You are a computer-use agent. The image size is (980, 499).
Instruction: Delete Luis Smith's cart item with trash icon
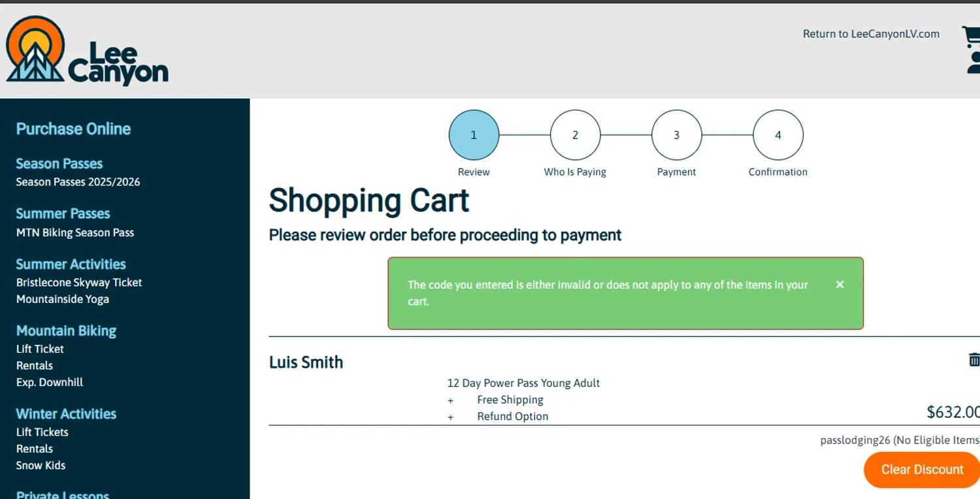click(974, 360)
